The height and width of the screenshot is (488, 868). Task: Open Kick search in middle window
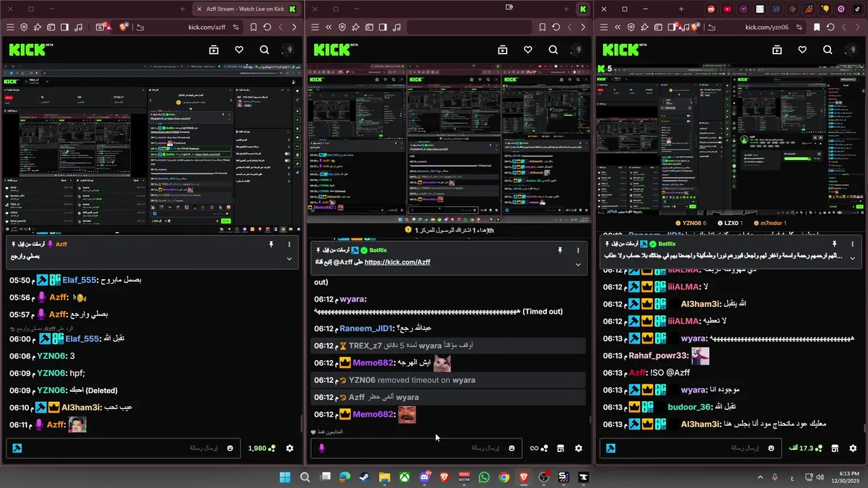click(553, 49)
